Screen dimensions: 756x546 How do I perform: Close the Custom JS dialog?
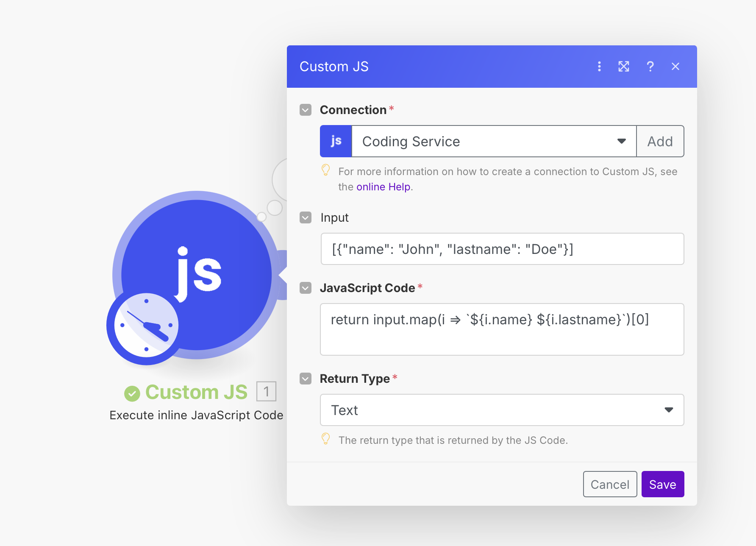point(675,67)
